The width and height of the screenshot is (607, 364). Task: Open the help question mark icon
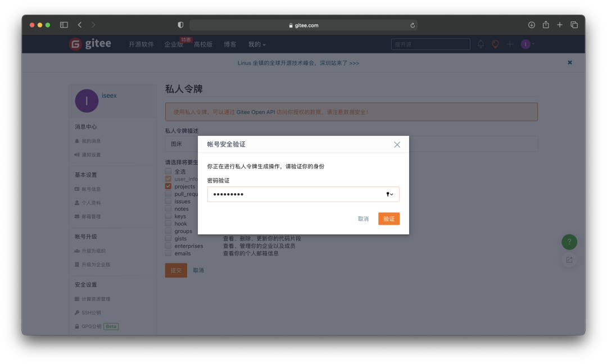coord(569,242)
